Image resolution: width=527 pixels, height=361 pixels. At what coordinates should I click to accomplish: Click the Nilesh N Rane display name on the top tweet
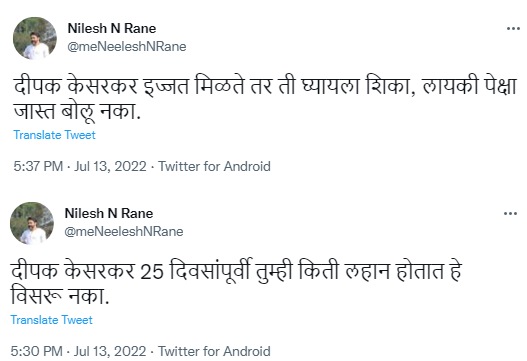[112, 28]
